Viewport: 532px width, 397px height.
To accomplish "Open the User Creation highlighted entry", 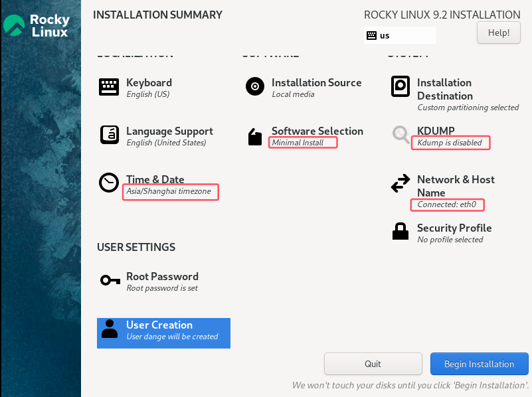I will click(x=163, y=333).
